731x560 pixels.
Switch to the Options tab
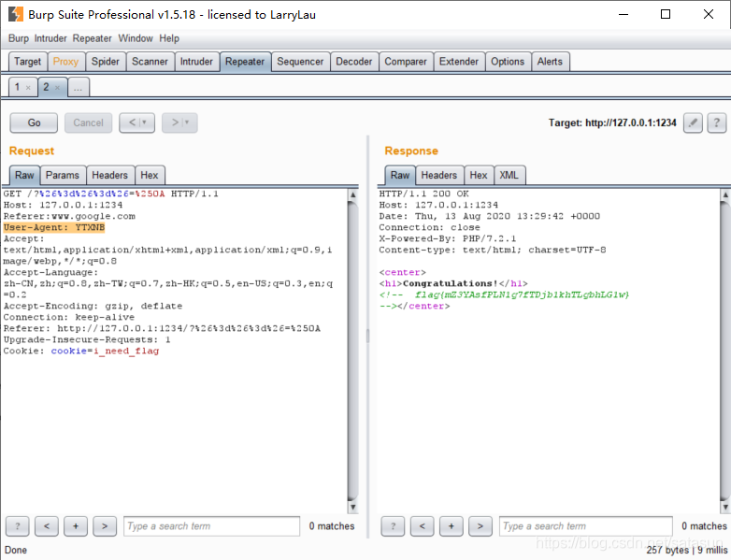508,62
